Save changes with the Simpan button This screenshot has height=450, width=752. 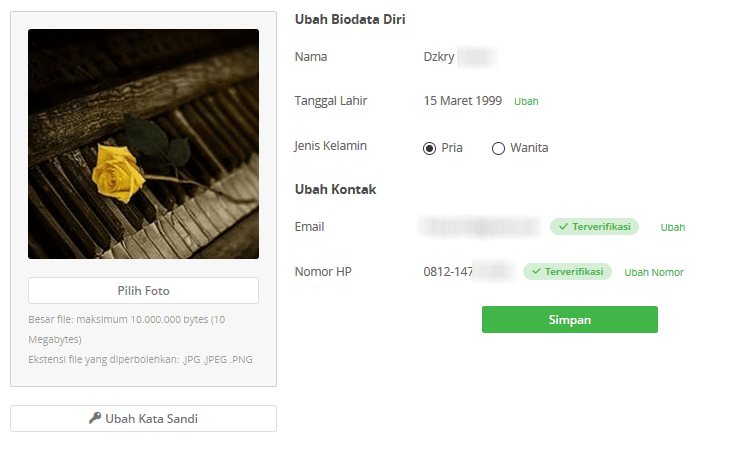point(570,320)
